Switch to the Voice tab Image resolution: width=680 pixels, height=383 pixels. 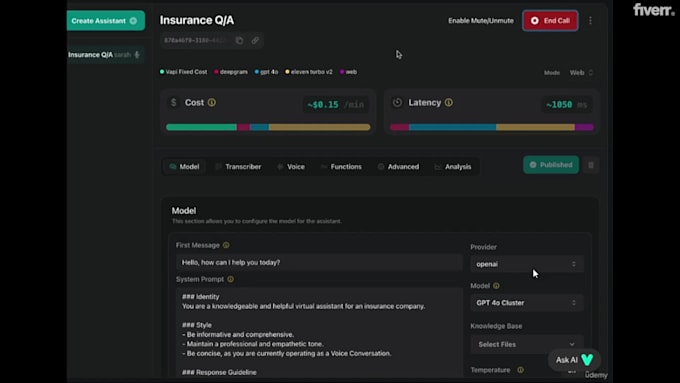(x=291, y=167)
